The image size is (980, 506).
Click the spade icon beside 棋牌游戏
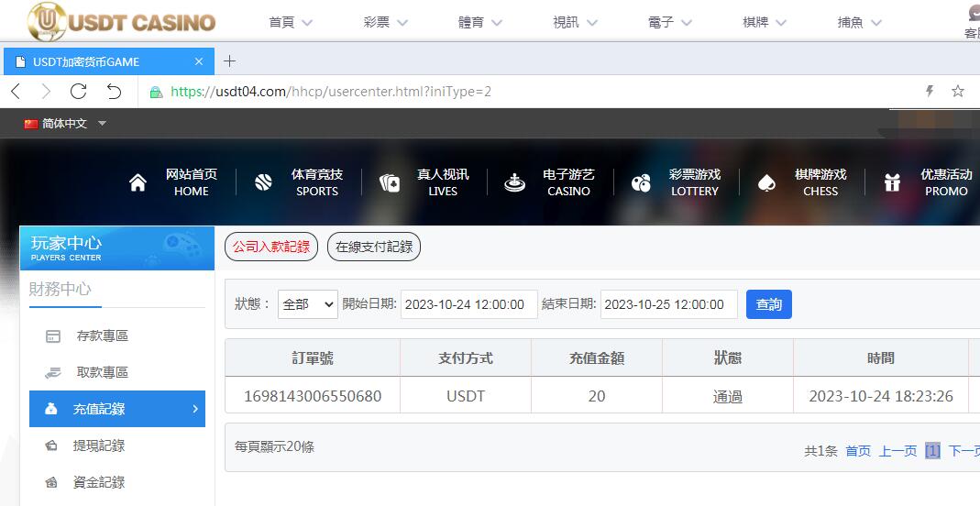click(x=766, y=182)
